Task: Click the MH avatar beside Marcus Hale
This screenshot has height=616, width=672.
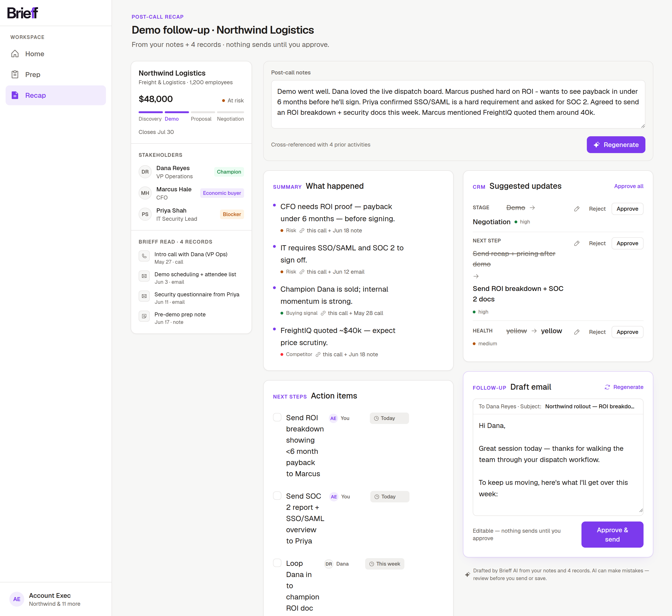Action: (x=145, y=193)
